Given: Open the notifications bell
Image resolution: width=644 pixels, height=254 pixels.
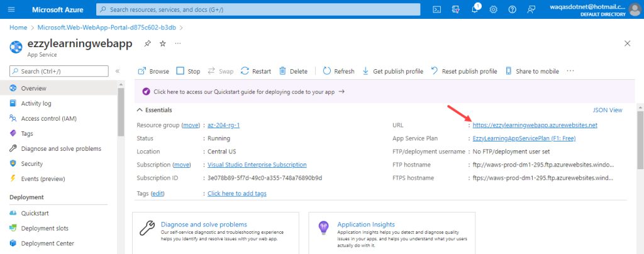Looking at the screenshot, I should pyautogui.click(x=475, y=9).
